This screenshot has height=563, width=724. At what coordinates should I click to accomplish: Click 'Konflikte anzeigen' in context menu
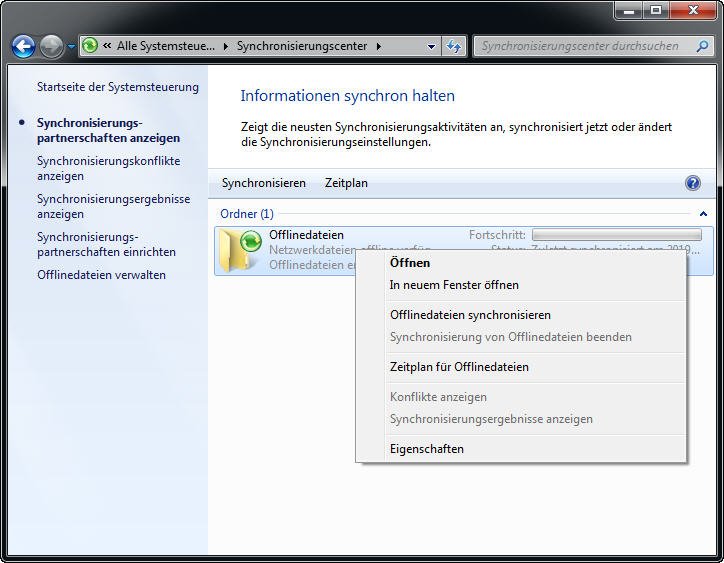pos(520,397)
